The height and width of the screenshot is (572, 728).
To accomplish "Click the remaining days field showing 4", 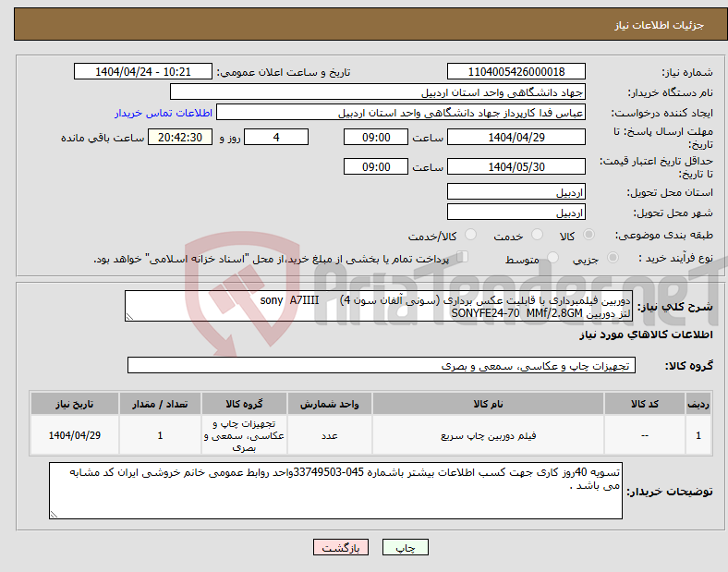I will point(276,137).
